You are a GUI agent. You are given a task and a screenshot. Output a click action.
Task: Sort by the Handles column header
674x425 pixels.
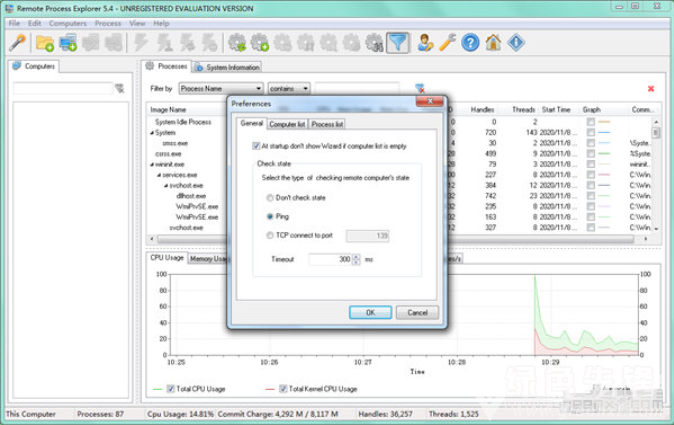click(x=482, y=110)
